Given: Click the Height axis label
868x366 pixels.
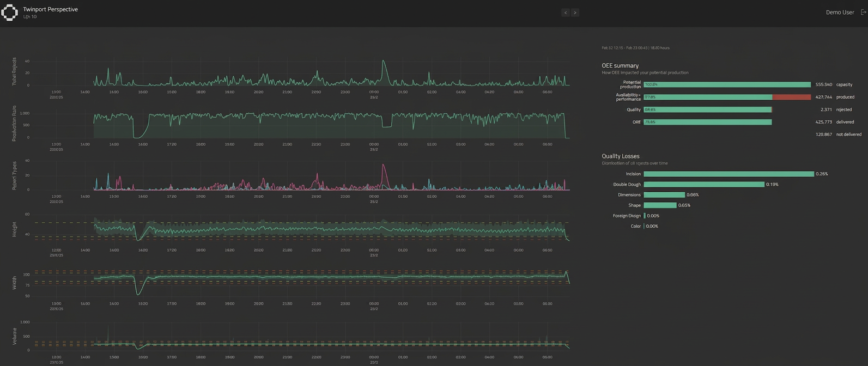Looking at the screenshot, I should point(14,230).
